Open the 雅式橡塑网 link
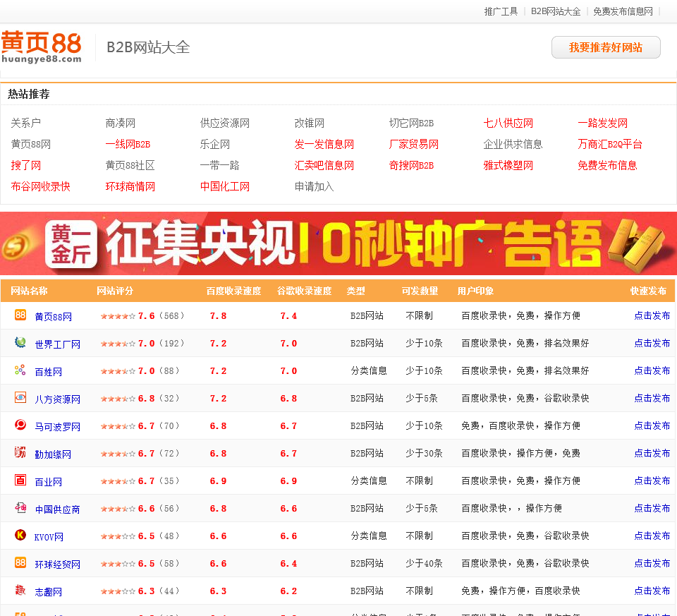 [508, 165]
